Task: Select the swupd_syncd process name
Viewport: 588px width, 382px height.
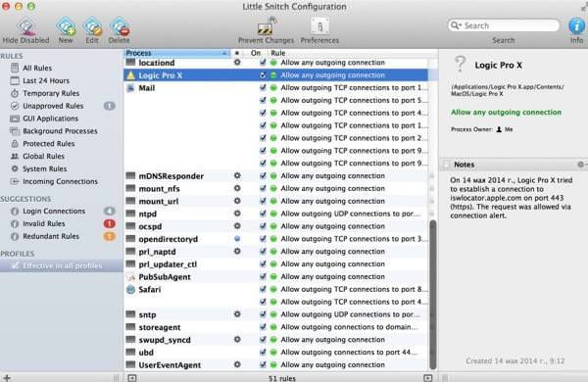Action: [x=165, y=340]
